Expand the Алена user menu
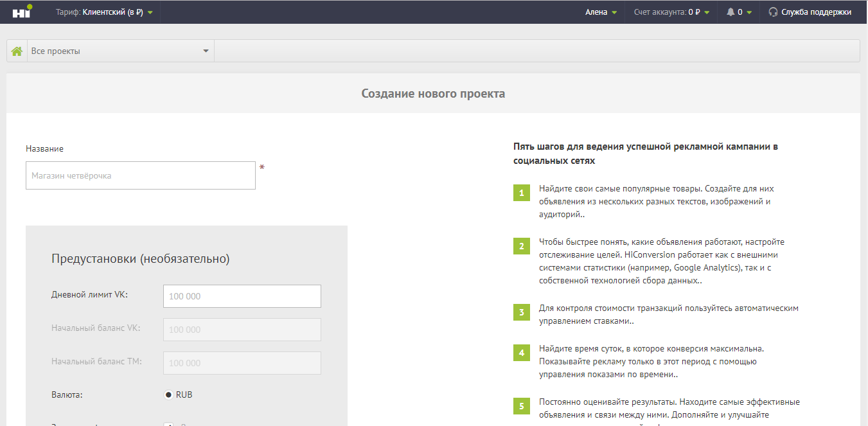Viewport: 868px width, 426px height. (x=601, y=12)
